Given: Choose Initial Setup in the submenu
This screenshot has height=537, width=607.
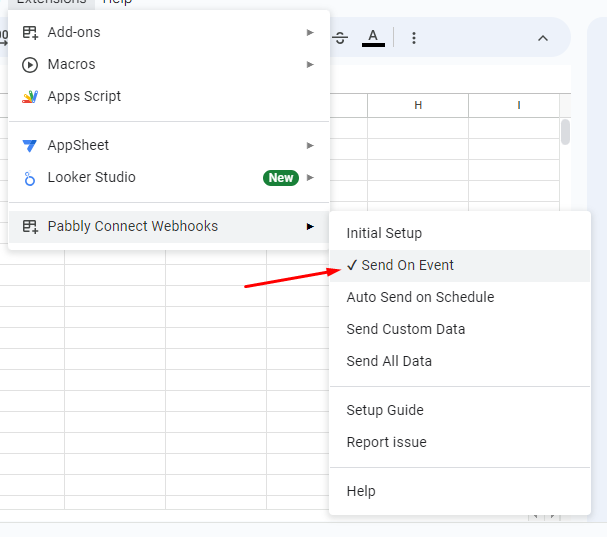Looking at the screenshot, I should click(460, 233).
